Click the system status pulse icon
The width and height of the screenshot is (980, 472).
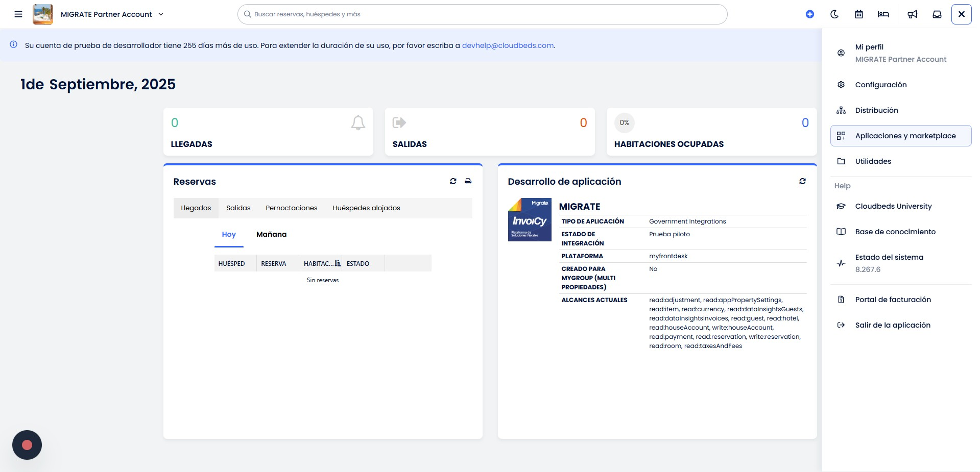(x=841, y=263)
